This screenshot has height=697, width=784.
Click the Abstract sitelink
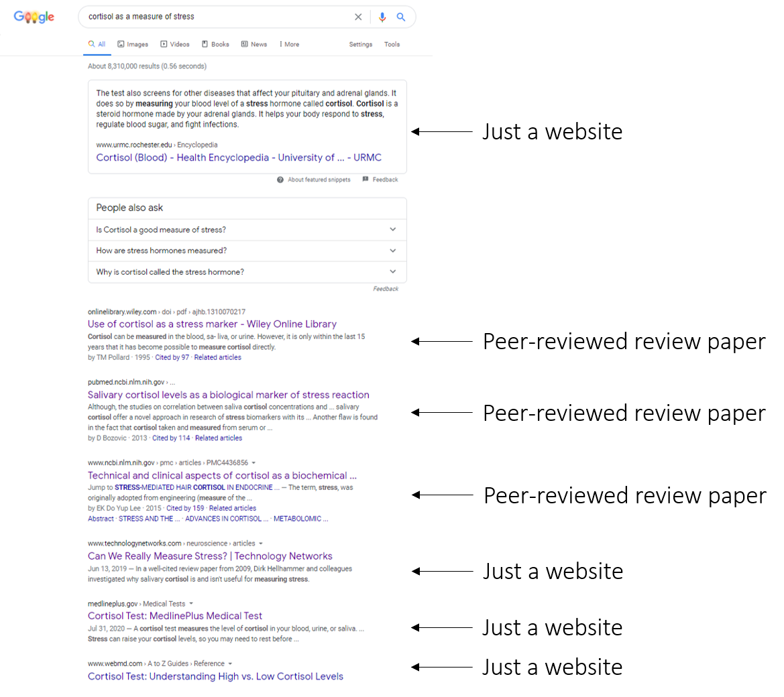tap(101, 519)
